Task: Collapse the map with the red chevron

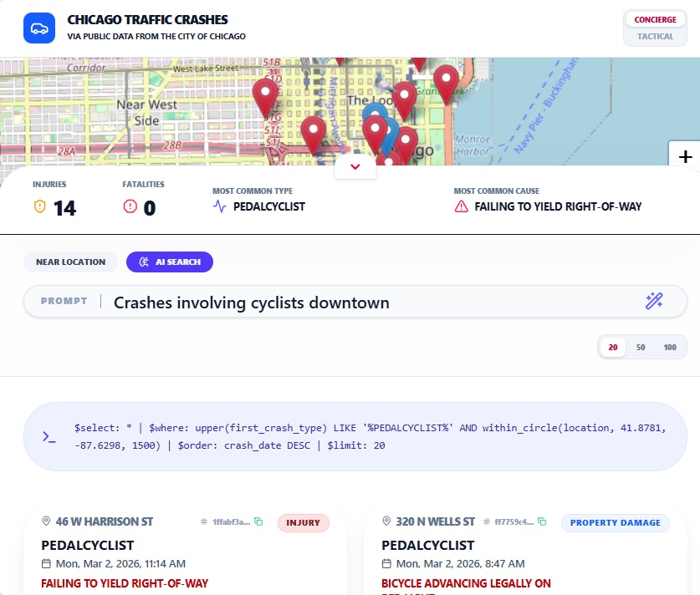Action: point(355,167)
